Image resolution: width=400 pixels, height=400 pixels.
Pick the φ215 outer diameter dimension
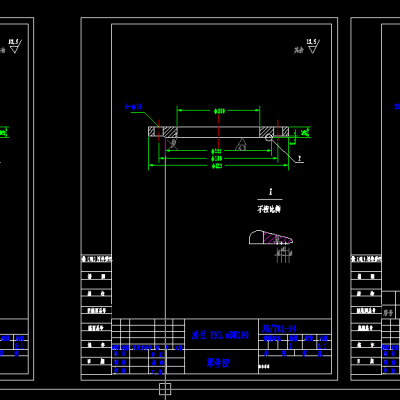point(217,165)
